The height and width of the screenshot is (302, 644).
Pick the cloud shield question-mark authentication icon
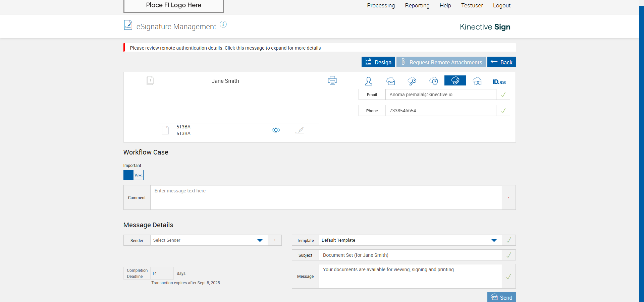click(434, 81)
